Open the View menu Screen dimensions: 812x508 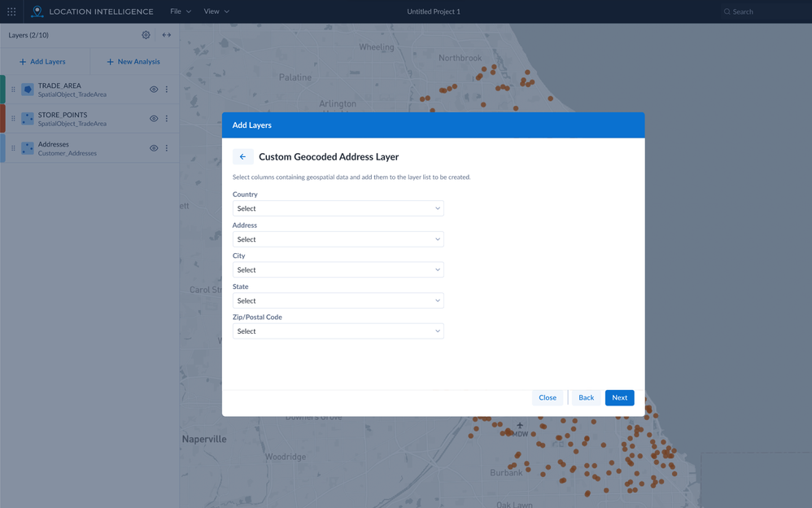[x=213, y=11]
